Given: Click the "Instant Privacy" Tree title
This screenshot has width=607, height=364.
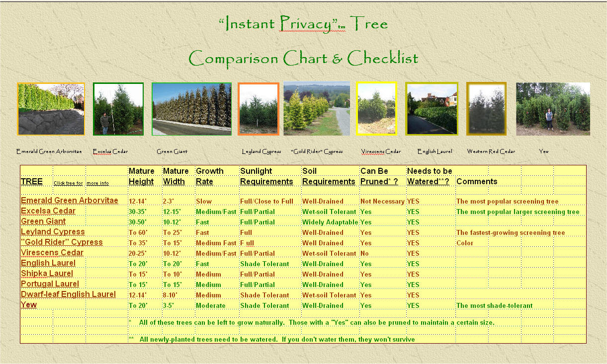Looking at the screenshot, I should [303, 24].
